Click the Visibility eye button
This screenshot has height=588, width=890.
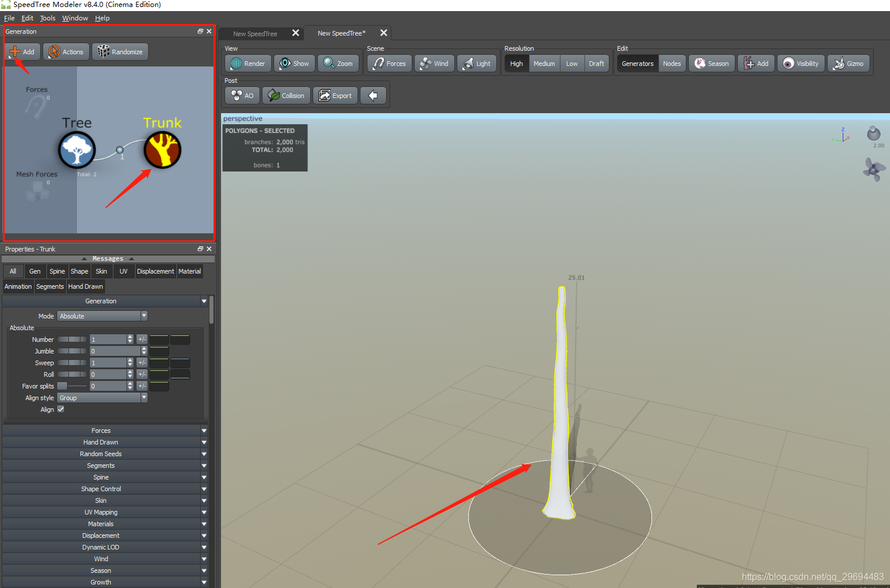(x=801, y=64)
